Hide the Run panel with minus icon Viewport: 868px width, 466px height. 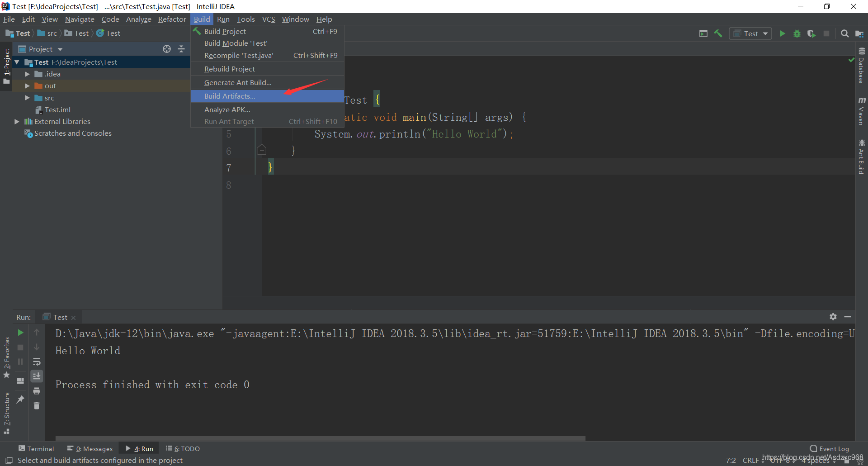pos(848,317)
